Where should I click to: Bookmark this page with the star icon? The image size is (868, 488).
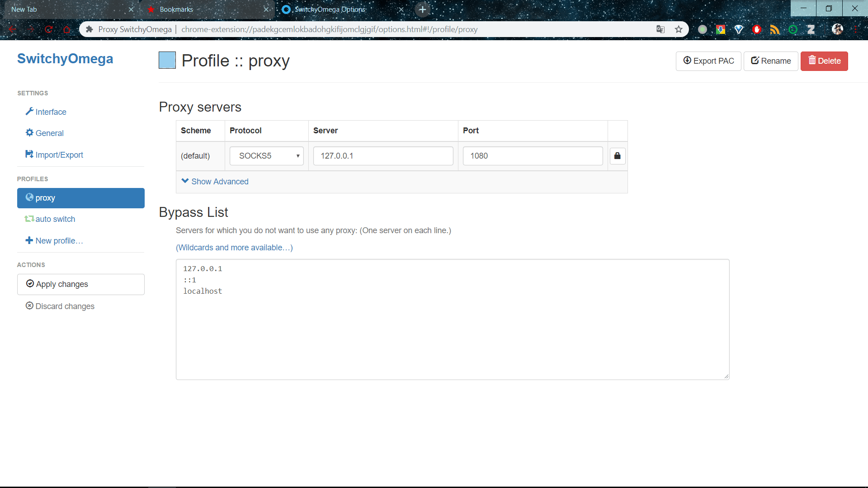679,29
